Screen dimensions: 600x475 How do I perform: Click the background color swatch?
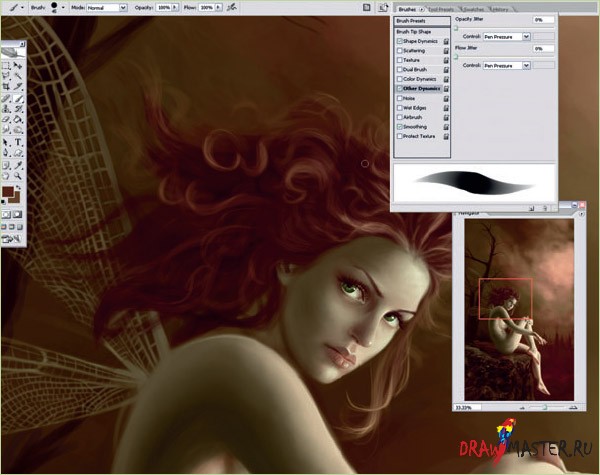click(16, 199)
